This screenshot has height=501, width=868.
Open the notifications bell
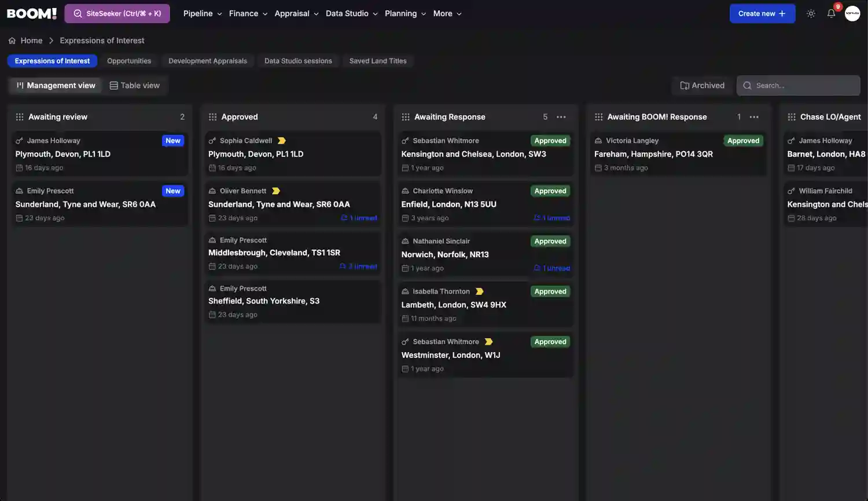tap(831, 13)
